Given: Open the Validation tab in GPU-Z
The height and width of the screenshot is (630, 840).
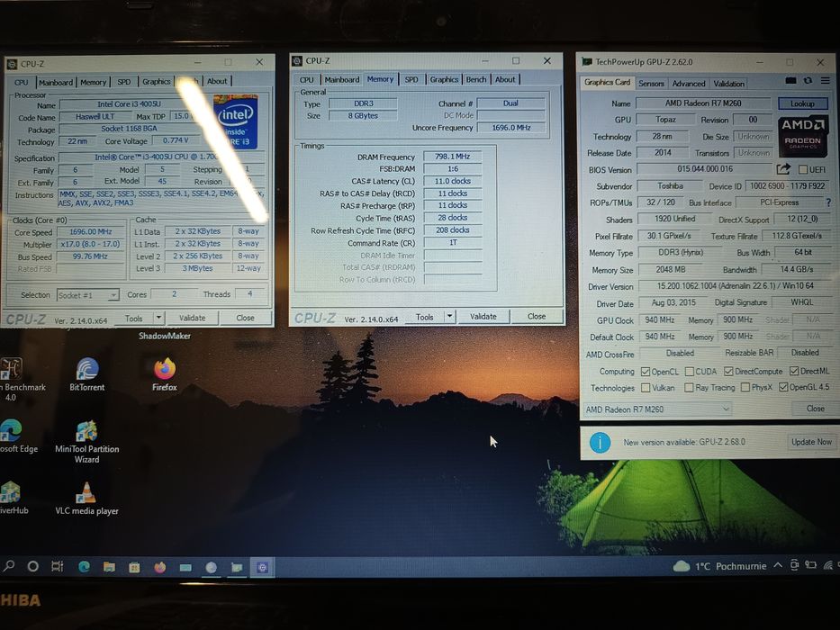Looking at the screenshot, I should tap(728, 84).
